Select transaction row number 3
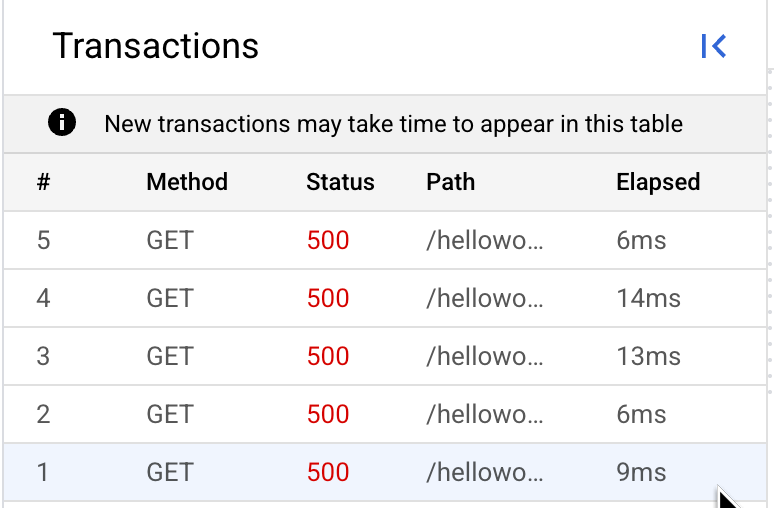The height and width of the screenshot is (508, 774). pyautogui.click(x=385, y=356)
